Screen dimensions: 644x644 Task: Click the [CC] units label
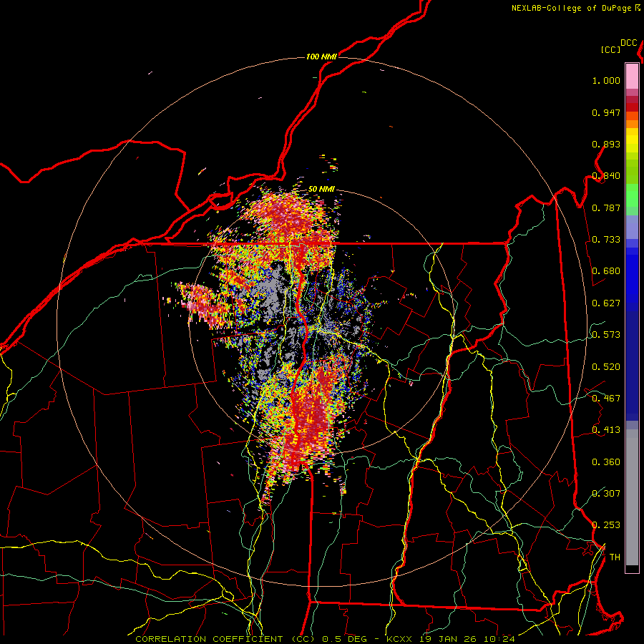click(610, 49)
